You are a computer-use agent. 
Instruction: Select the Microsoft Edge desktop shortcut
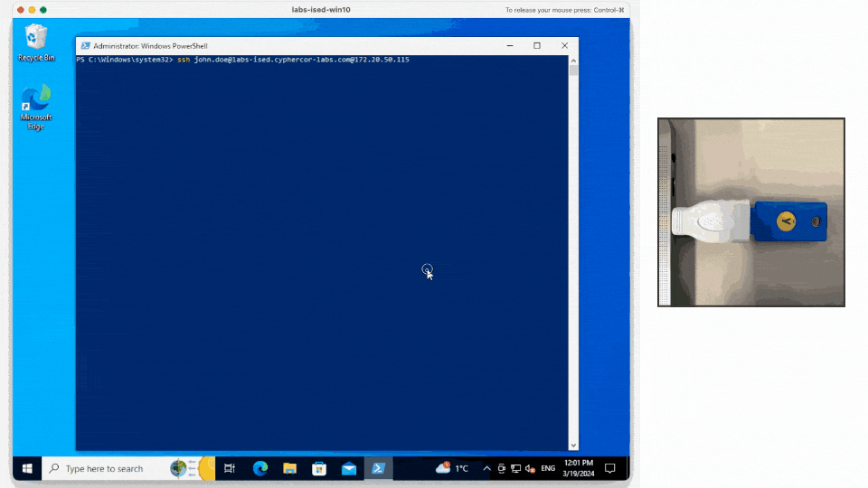[36, 107]
